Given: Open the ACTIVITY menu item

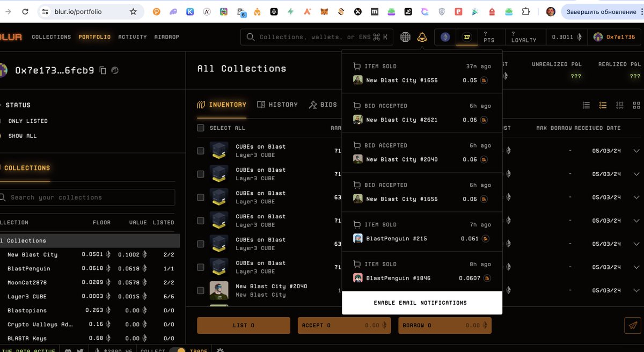Looking at the screenshot, I should pyautogui.click(x=132, y=37).
